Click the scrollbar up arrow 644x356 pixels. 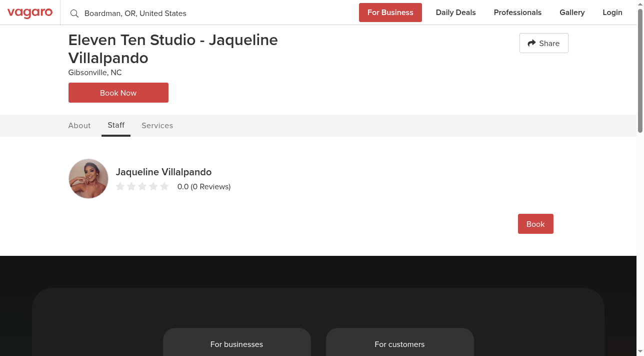640,4
